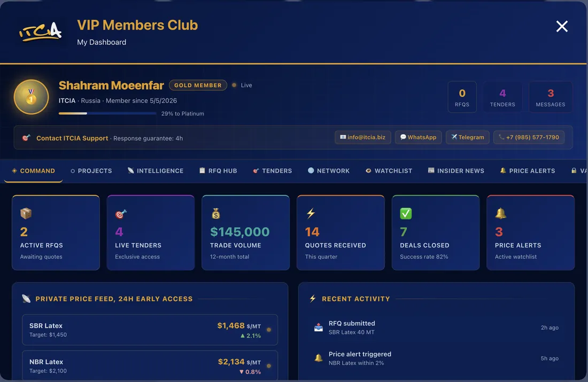Open the Price alert triggered activity entry

click(x=436, y=358)
